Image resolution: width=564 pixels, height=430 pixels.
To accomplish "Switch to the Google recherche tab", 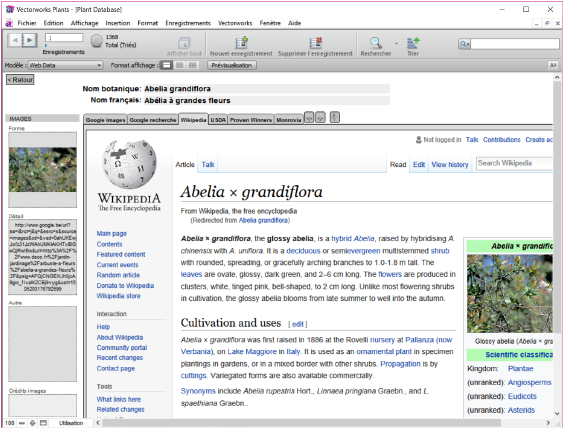I will pos(153,120).
